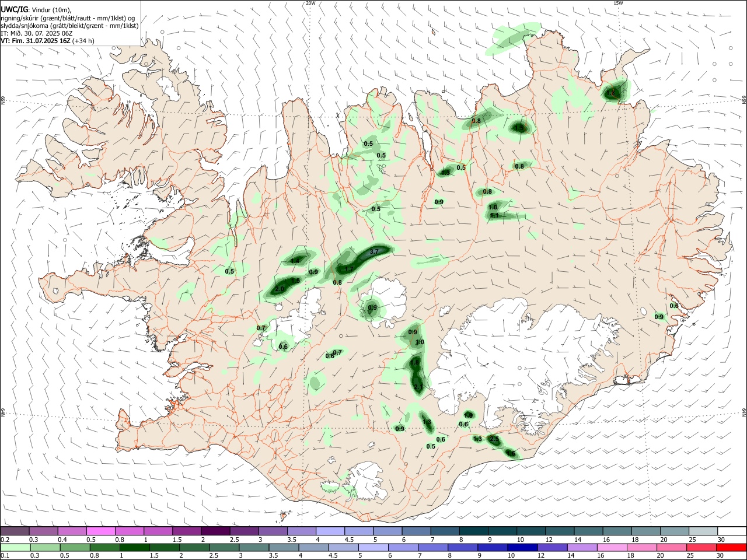Click the 'UWC/IG: Vindur (10m)' title text
The image size is (747, 560).
tap(36, 10)
